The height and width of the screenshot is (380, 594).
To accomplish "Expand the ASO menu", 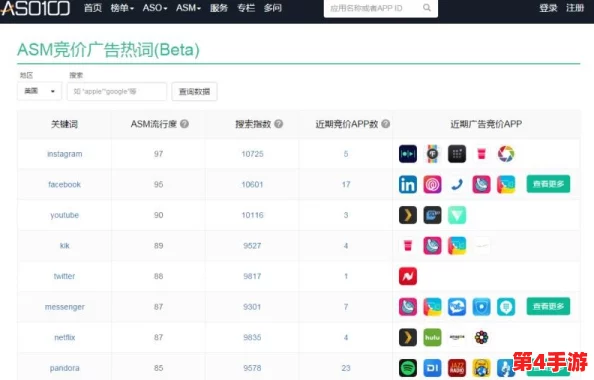I will 155,8.
